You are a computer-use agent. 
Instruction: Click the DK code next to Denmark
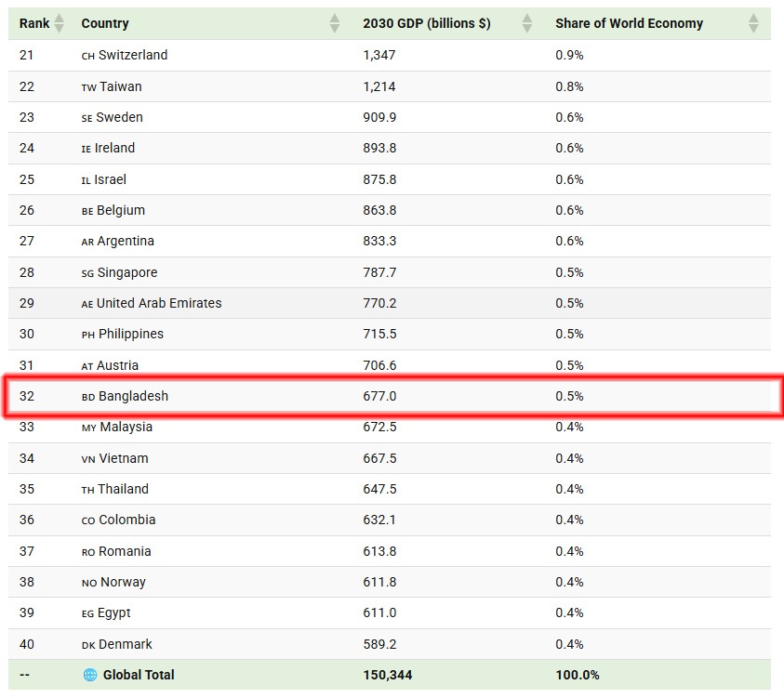click(x=88, y=645)
